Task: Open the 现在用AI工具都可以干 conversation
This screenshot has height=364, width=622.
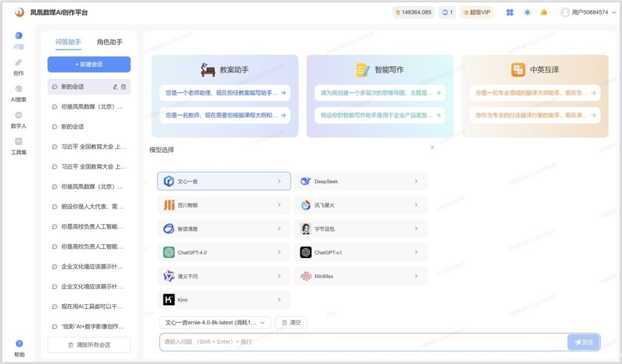Action: (89, 306)
